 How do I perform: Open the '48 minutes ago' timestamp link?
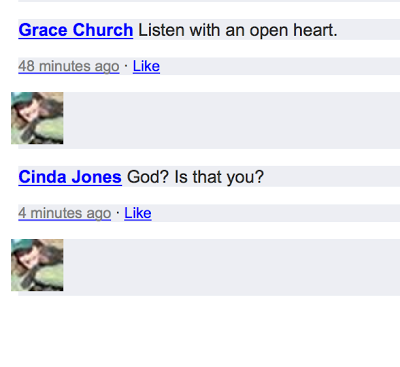[x=69, y=66]
